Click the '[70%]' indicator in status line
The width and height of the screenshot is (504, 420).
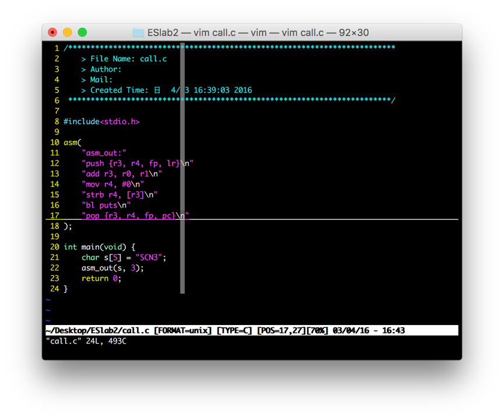click(x=317, y=330)
